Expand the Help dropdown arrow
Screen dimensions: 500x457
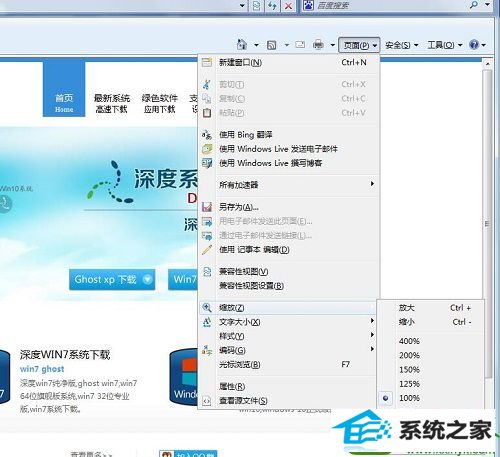[x=483, y=45]
